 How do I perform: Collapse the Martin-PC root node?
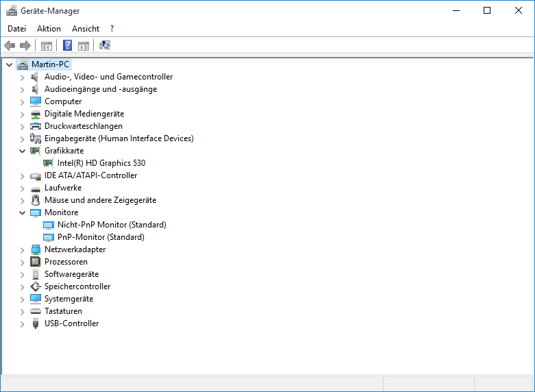click(10, 64)
